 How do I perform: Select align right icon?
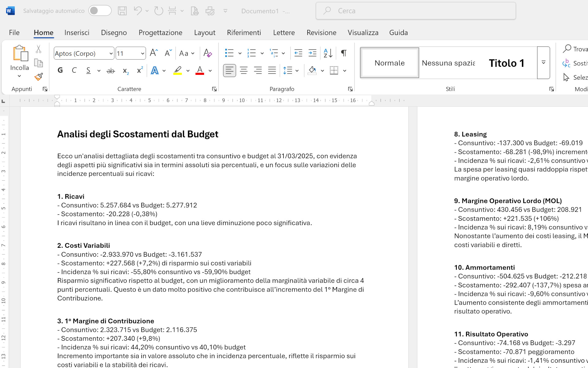[x=258, y=71]
